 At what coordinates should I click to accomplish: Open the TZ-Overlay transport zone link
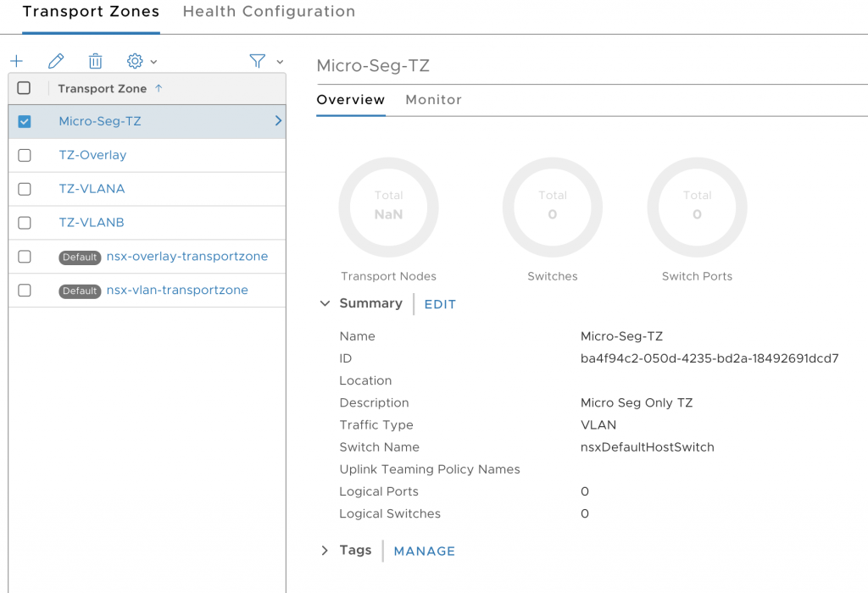point(92,155)
